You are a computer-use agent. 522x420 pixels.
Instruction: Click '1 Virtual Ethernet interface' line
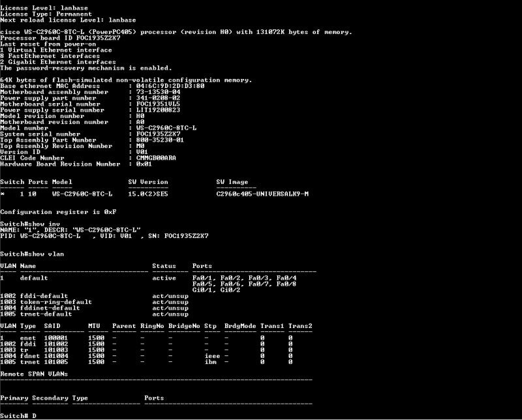click(x=56, y=50)
